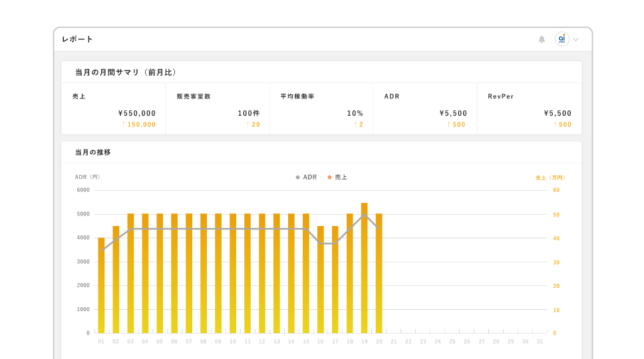Click x-axis day label 25
Viewport: 644px width, 359px height.
point(452,341)
